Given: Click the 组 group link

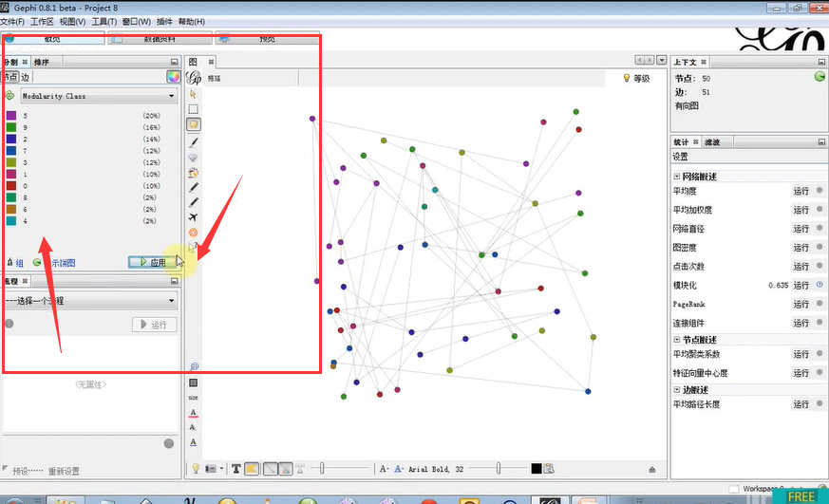Looking at the screenshot, I should (x=20, y=263).
